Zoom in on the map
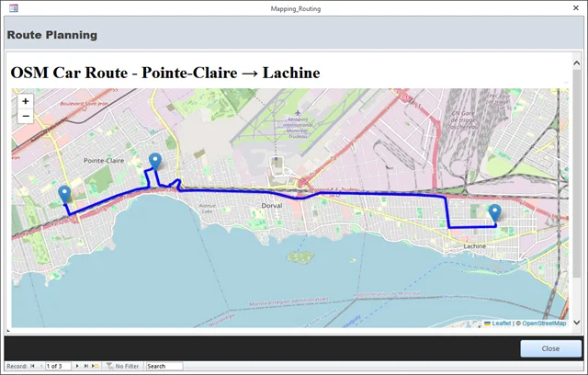Viewport: 588px width, 375px height. (26, 101)
